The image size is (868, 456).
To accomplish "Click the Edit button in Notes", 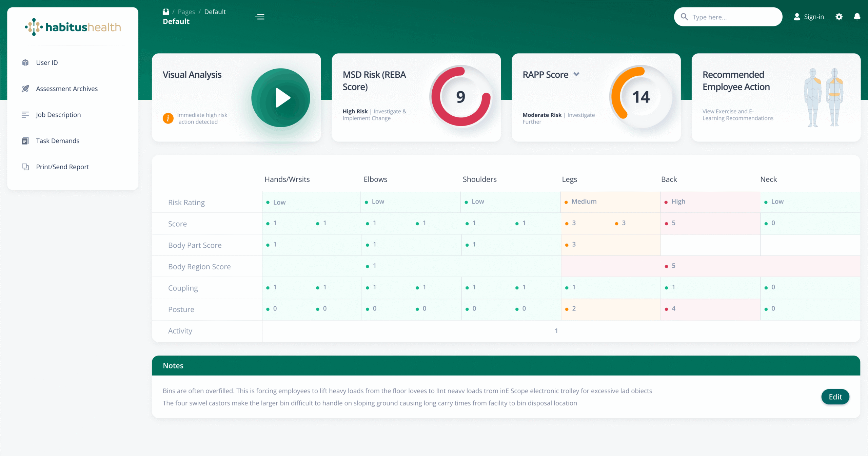I will (835, 397).
